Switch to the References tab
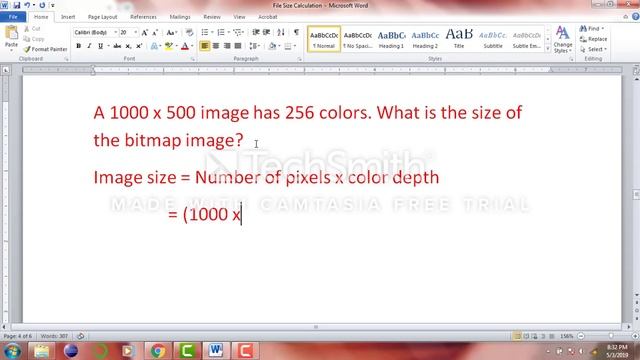Image resolution: width=640 pixels, height=360 pixels. point(143,17)
